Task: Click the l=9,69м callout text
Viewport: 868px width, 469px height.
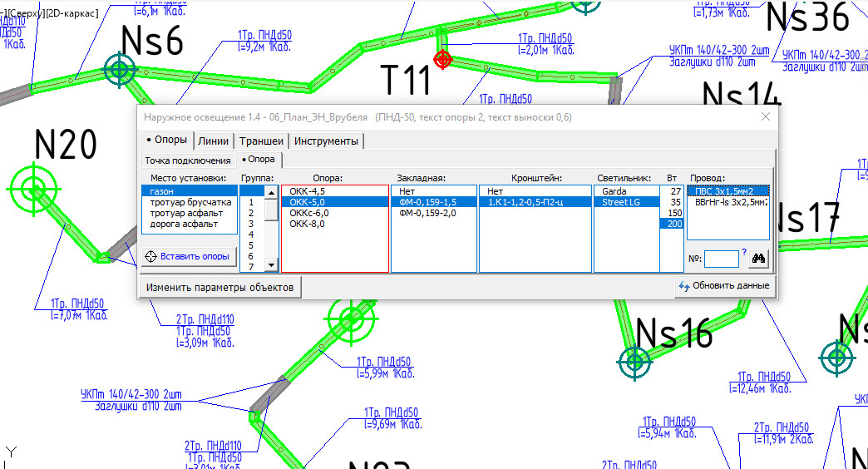Action: 393,425
